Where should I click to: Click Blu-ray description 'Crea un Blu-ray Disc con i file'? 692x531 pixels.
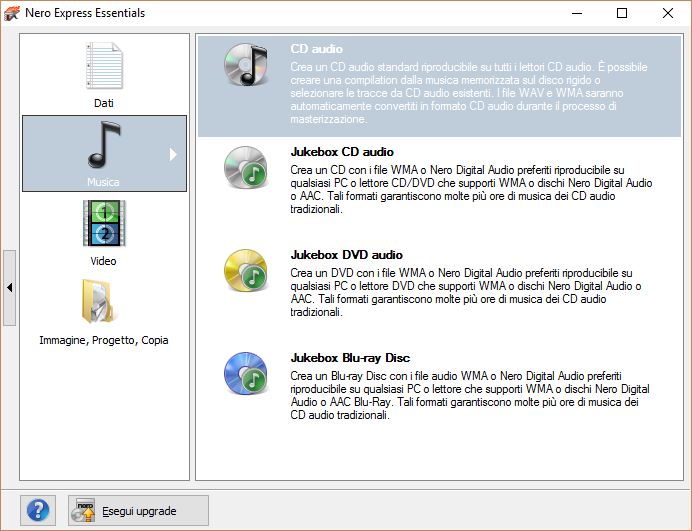(x=470, y=395)
